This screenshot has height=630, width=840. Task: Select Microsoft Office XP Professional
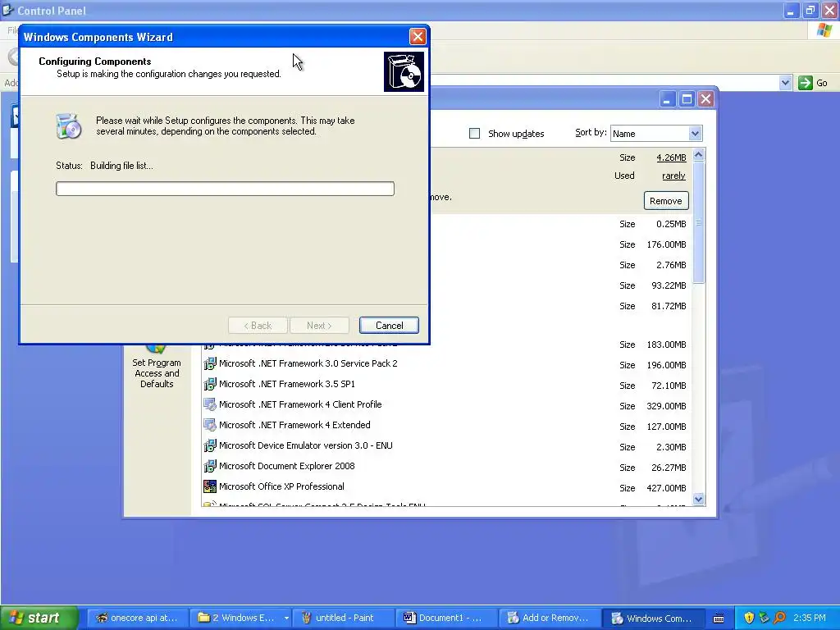tap(281, 486)
